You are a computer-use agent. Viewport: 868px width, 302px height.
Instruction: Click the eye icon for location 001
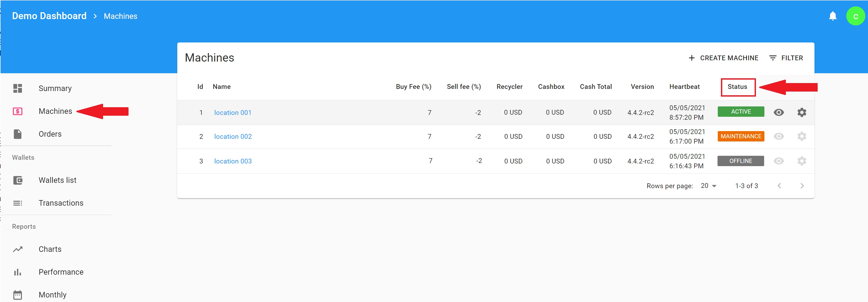point(778,112)
